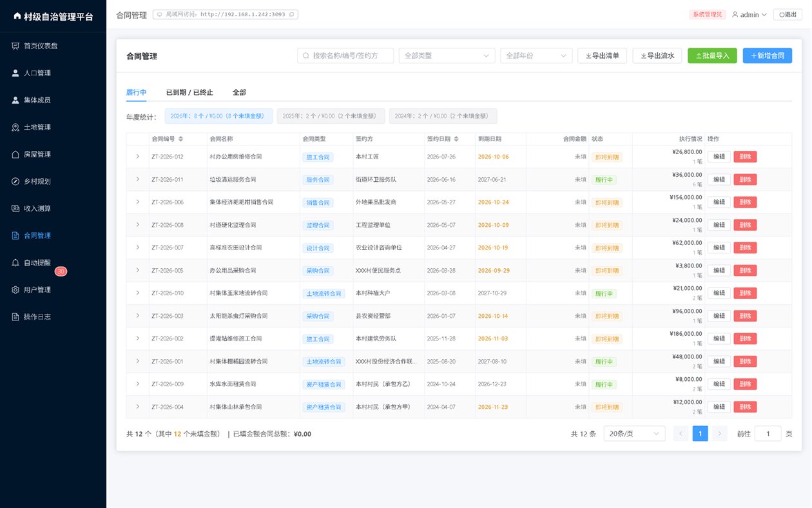Click the blue 新增合同 button
This screenshot has width=812, height=508.
point(768,55)
